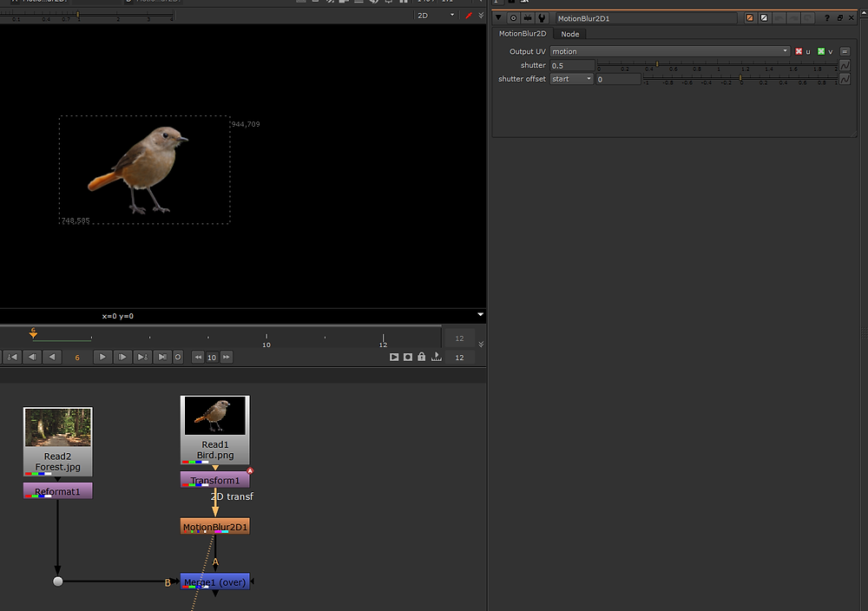Play the timeline backward
Viewport: 868px width, 611px height.
(x=52, y=357)
